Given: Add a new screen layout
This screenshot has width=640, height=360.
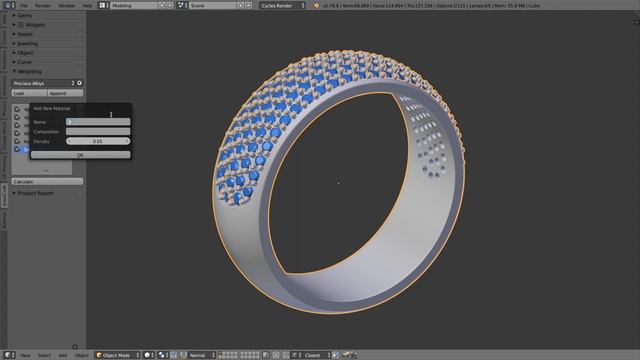Looking at the screenshot, I should 162,5.
